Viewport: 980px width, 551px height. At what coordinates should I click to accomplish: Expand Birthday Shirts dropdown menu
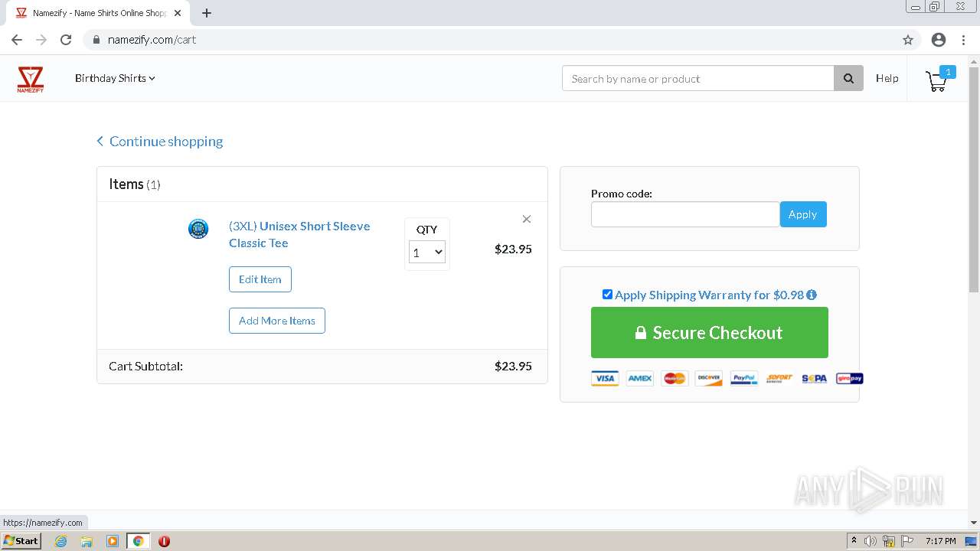click(115, 78)
